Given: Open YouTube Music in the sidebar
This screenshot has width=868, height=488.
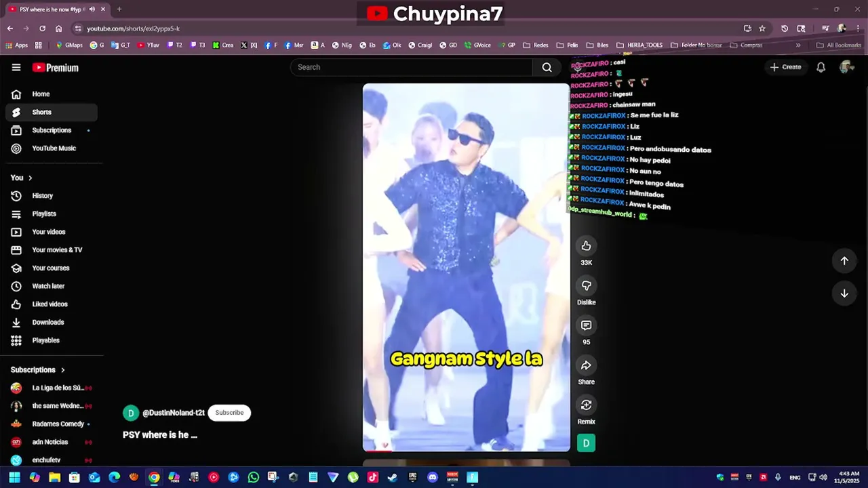Looking at the screenshot, I should tap(52, 148).
